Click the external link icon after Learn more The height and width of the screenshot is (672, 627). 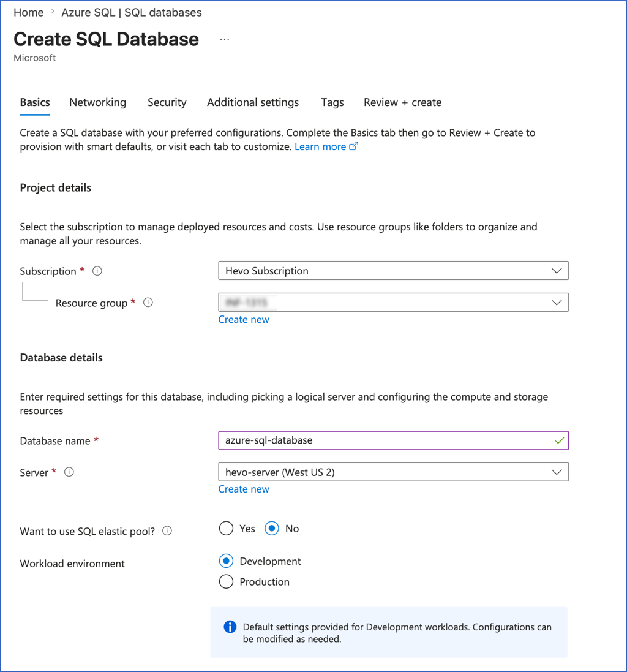(353, 146)
